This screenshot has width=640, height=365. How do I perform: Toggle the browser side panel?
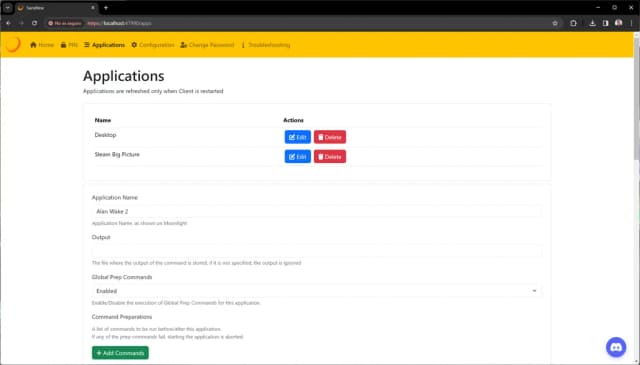coord(606,23)
